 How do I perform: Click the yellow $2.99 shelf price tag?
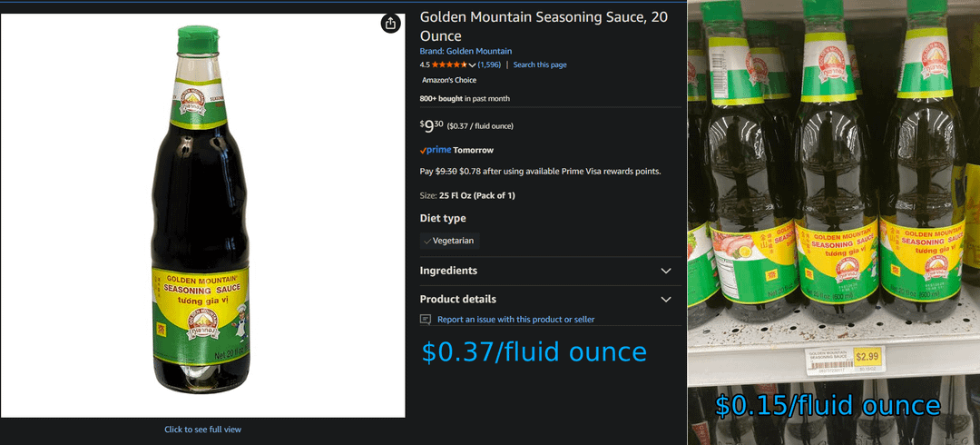867,358
